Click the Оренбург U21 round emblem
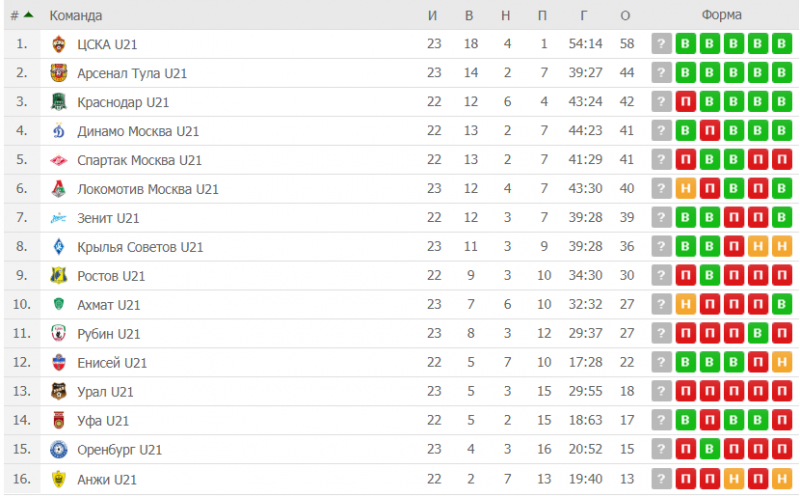Viewport: 800px width, 496px height. (x=59, y=450)
